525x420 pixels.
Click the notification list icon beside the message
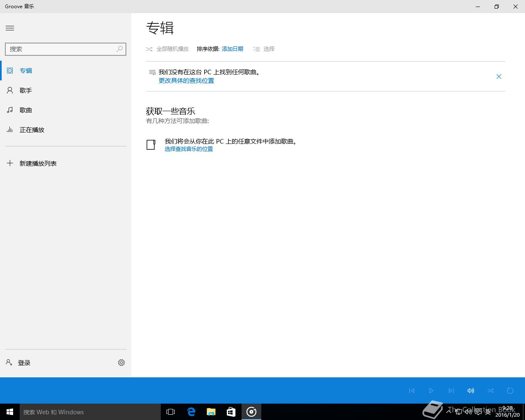152,72
